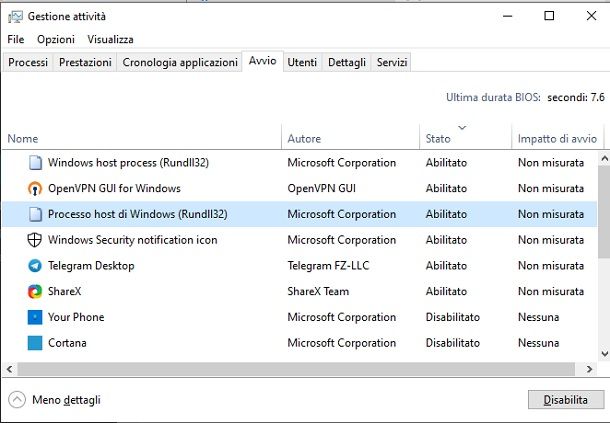Sort by the Autore column header
Viewport: 610px width, 423px height.
(350, 137)
